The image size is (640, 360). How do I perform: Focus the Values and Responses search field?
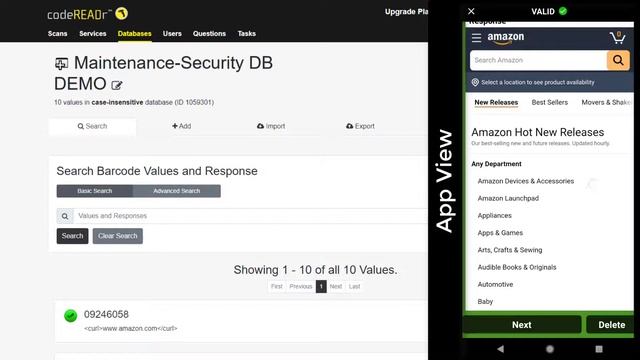(x=250, y=216)
